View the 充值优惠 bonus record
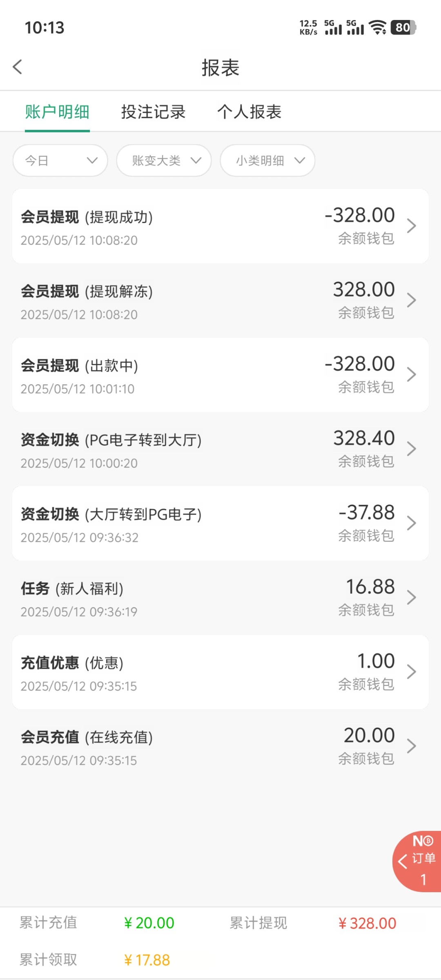This screenshot has height=980, width=441. click(x=220, y=672)
